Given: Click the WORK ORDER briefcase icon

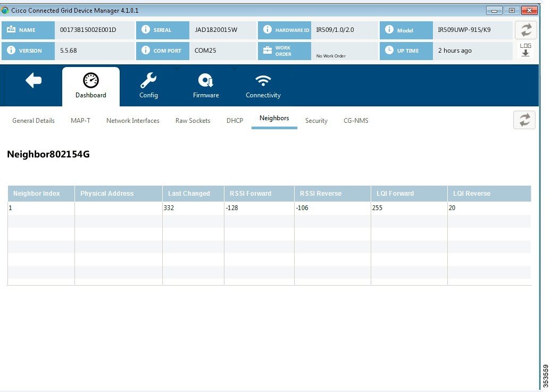Looking at the screenshot, I should coord(268,51).
